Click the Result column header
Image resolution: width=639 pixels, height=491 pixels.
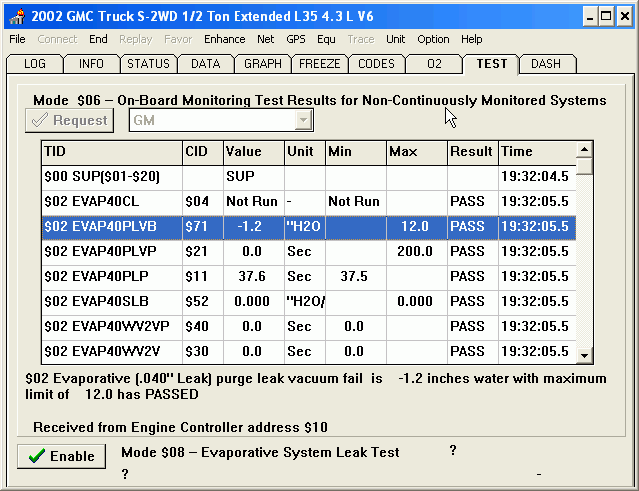coord(472,151)
